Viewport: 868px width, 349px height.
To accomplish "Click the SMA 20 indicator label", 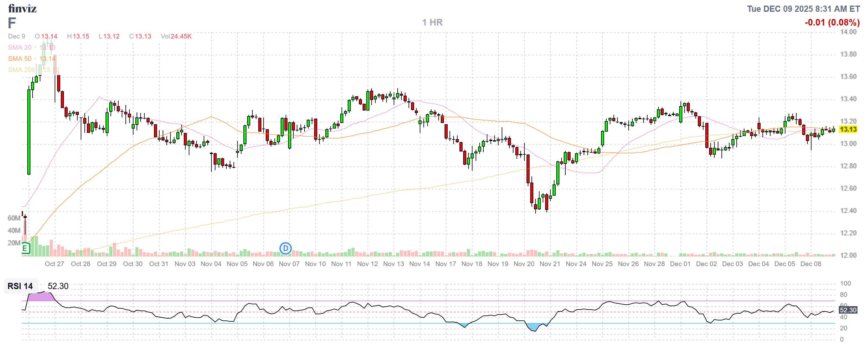I will [x=20, y=48].
